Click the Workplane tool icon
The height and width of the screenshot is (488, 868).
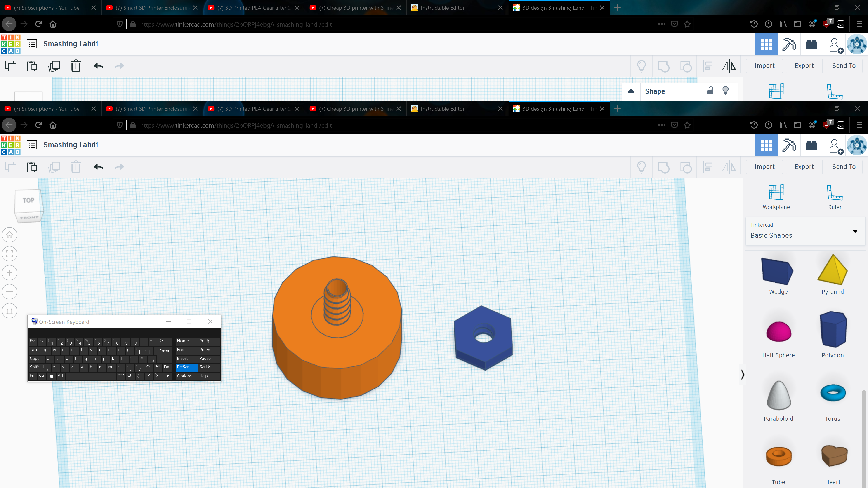[776, 193]
